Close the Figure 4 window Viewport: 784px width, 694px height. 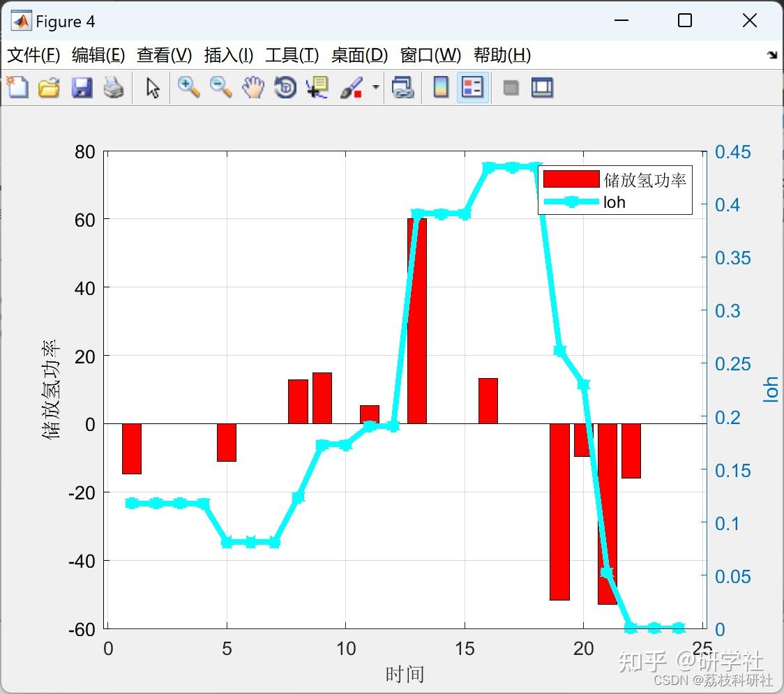click(750, 20)
